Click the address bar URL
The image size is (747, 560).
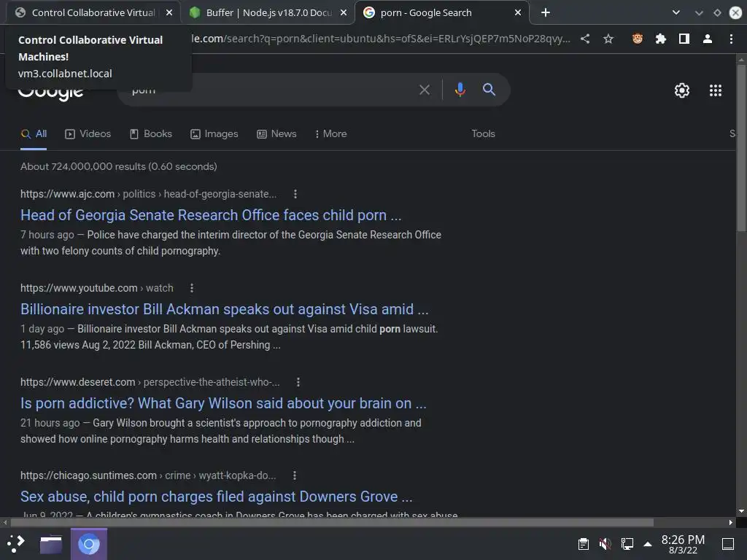pos(380,39)
